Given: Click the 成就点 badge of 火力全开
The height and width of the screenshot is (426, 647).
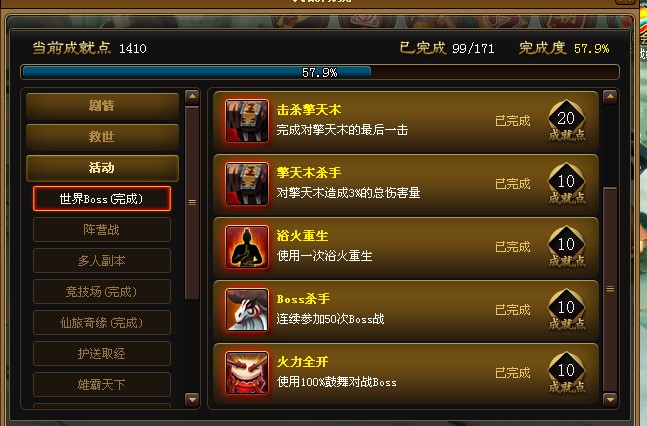Looking at the screenshot, I should (567, 373).
